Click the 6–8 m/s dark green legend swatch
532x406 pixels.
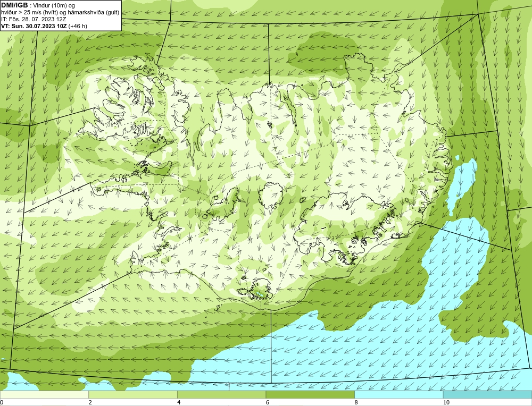[310, 395]
